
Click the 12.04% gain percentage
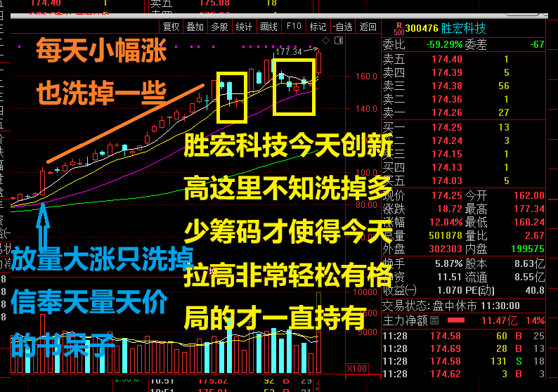coord(446,222)
